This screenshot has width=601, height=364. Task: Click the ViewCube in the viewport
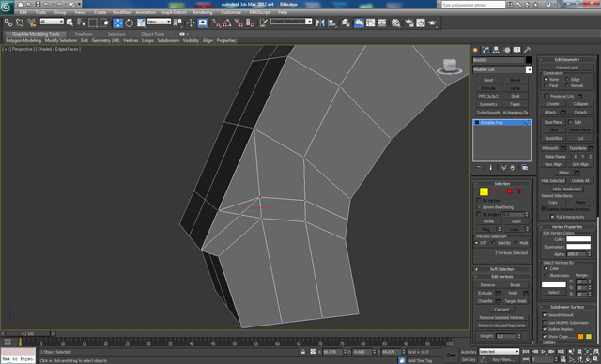[x=450, y=67]
